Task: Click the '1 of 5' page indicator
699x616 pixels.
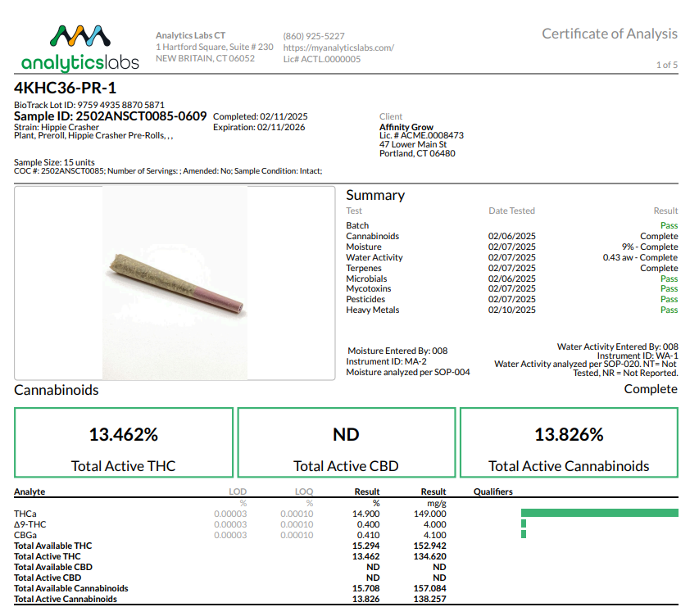Action: pos(666,64)
